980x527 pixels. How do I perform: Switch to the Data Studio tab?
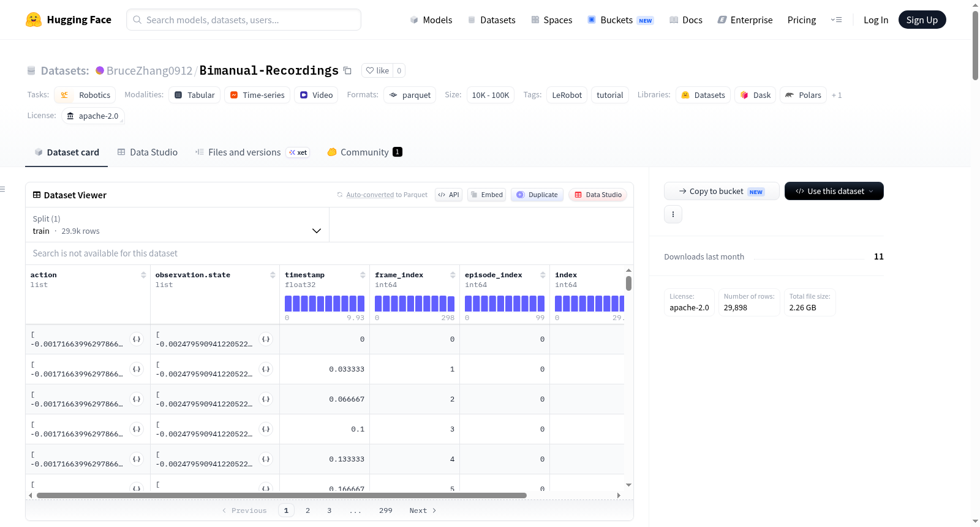pos(148,152)
